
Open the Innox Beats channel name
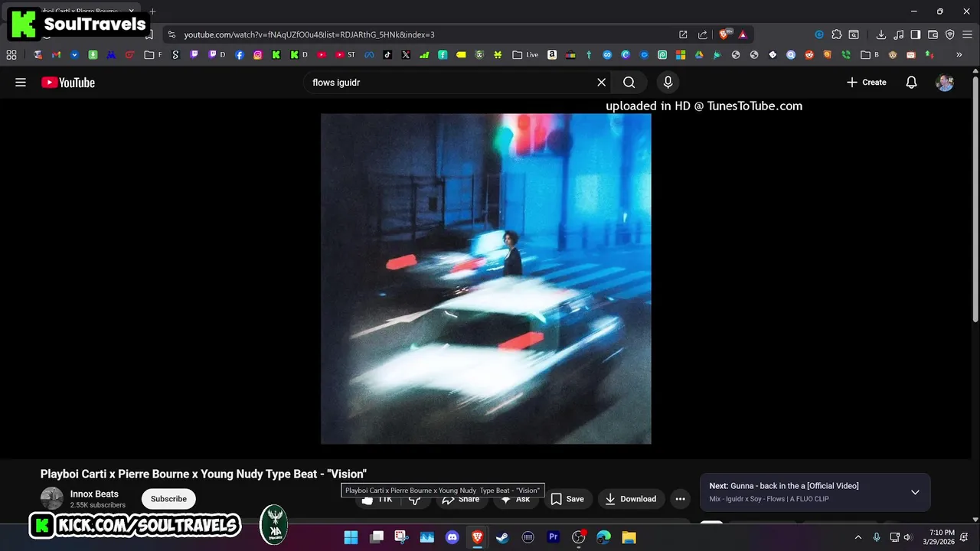94,494
